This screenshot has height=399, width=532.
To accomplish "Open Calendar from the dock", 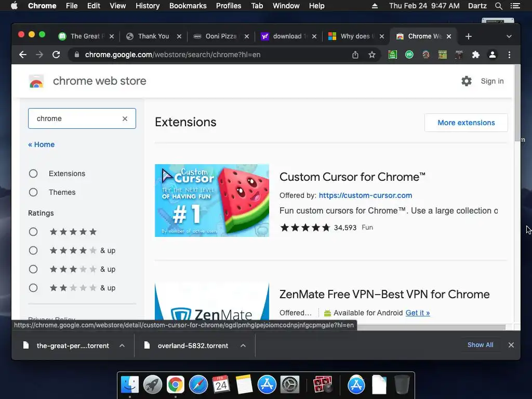I will 221,385.
